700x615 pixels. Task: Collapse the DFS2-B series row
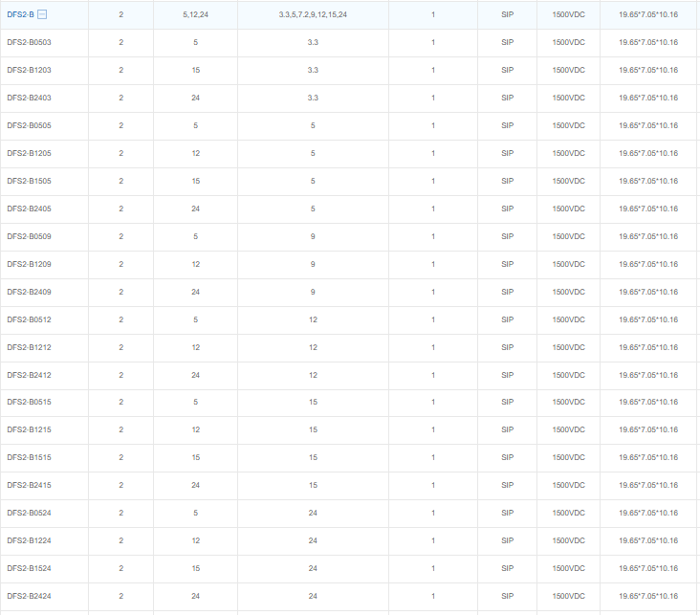click(42, 14)
